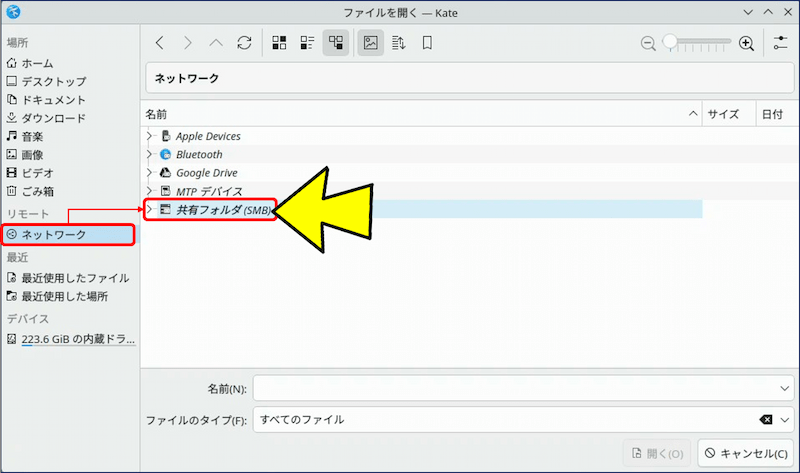Zoom in the icon size
The width and height of the screenshot is (800, 473).
click(746, 43)
